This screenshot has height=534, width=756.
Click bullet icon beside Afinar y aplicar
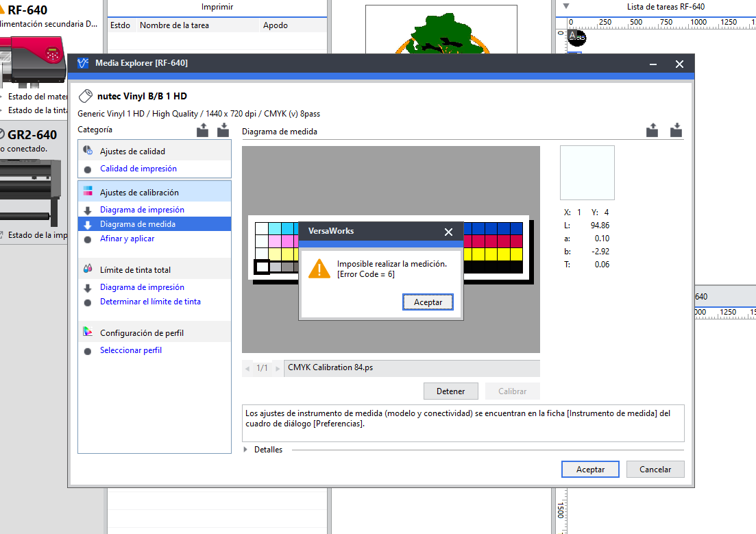point(87,239)
